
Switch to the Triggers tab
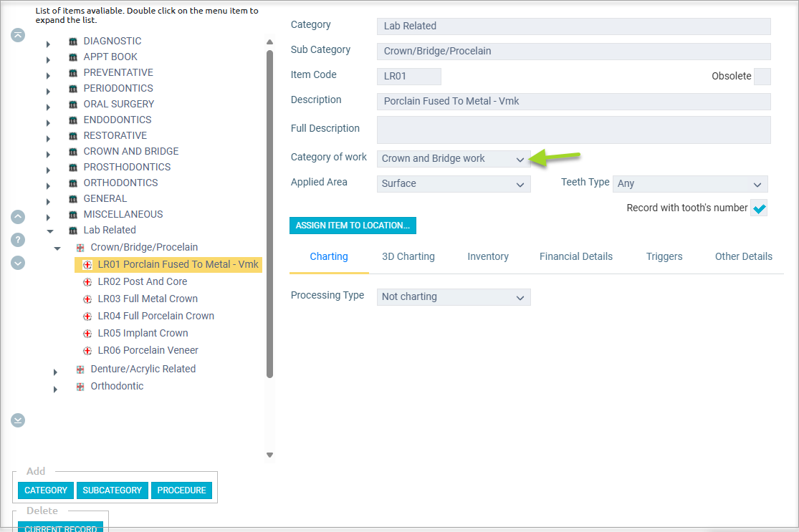point(664,256)
